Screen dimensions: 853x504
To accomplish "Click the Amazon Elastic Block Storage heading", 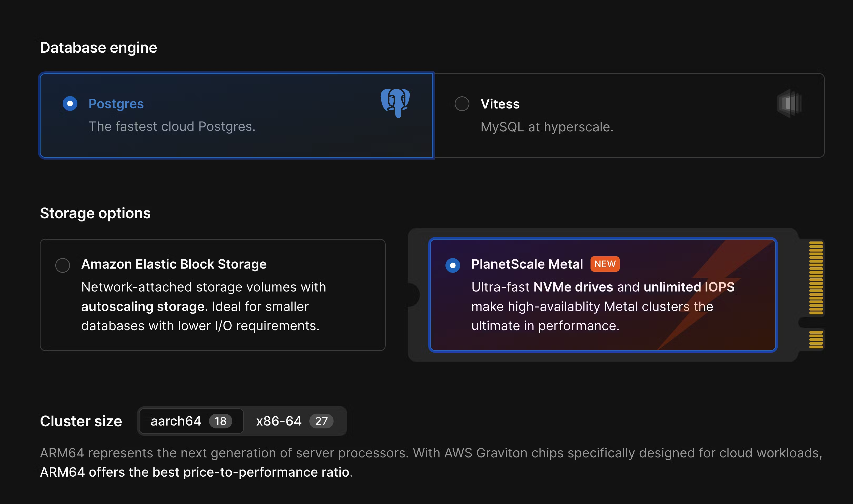I will pyautogui.click(x=174, y=264).
